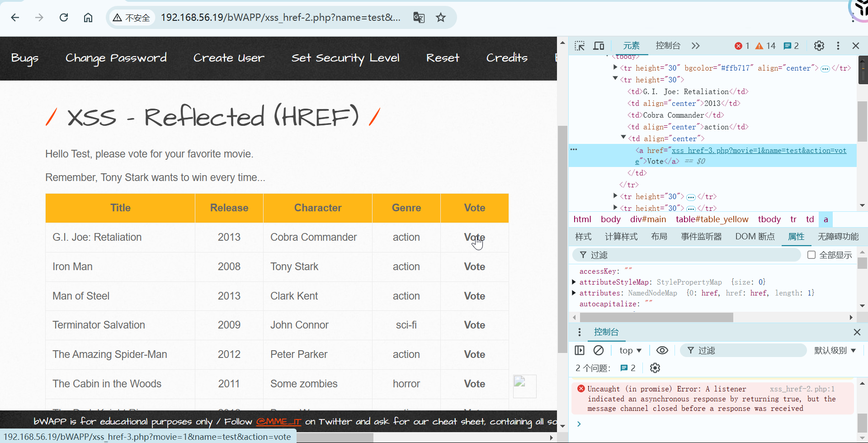Click the inspect element picker icon
The width and height of the screenshot is (868, 443).
pos(580,46)
